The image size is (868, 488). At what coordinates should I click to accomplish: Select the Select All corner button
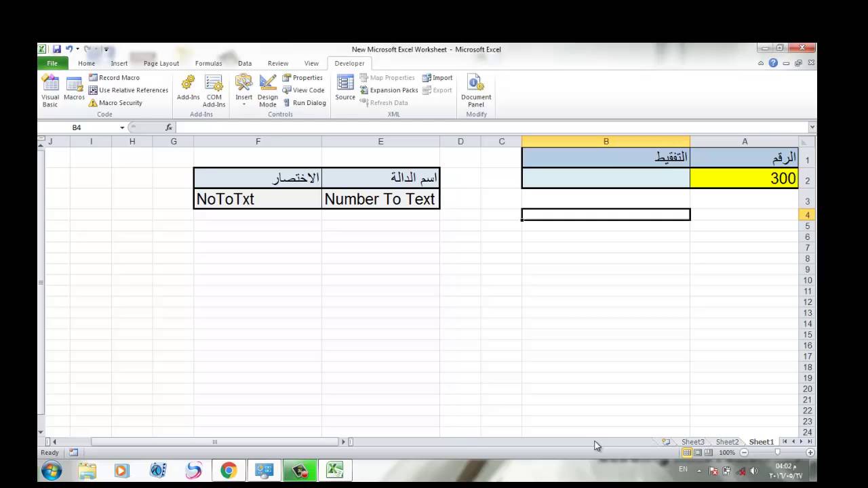(x=807, y=142)
